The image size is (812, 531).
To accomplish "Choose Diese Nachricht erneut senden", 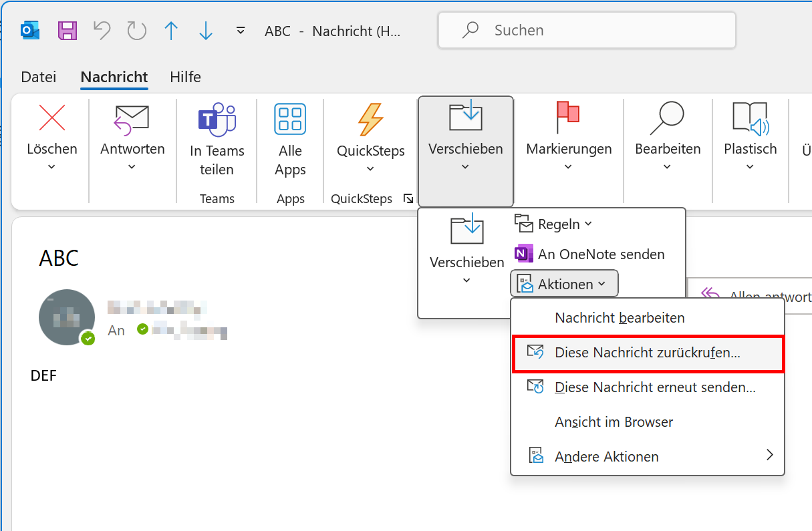I will pos(655,387).
